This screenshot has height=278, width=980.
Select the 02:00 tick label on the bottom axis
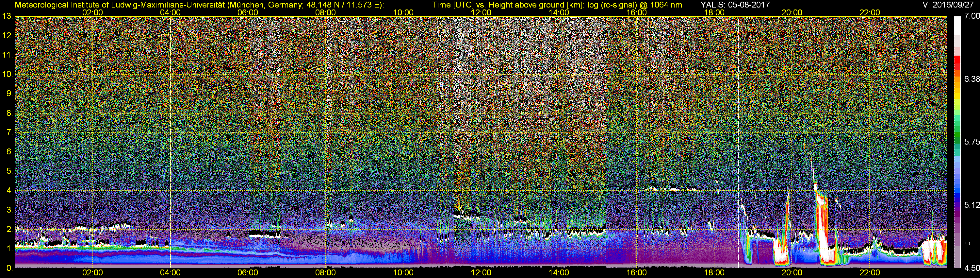pyautogui.click(x=92, y=273)
